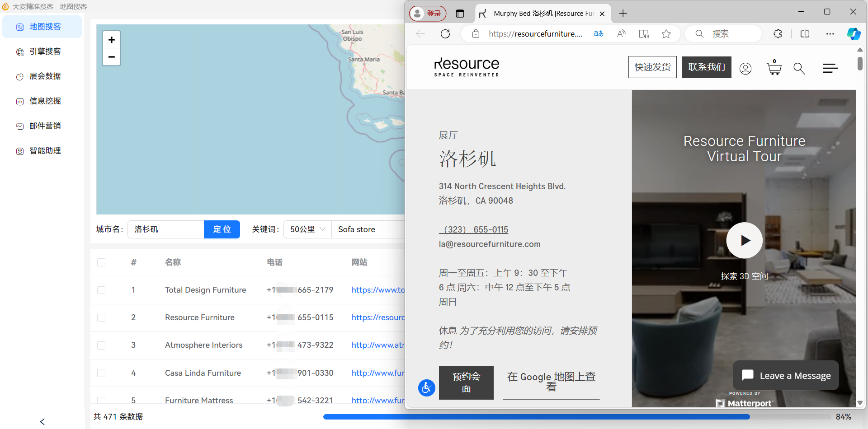
Task: Play the Resource Furniture Virtual Tour
Action: click(744, 240)
